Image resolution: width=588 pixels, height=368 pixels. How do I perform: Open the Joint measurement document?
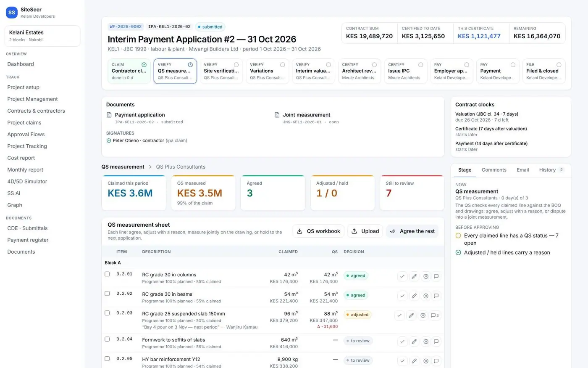[x=307, y=115]
